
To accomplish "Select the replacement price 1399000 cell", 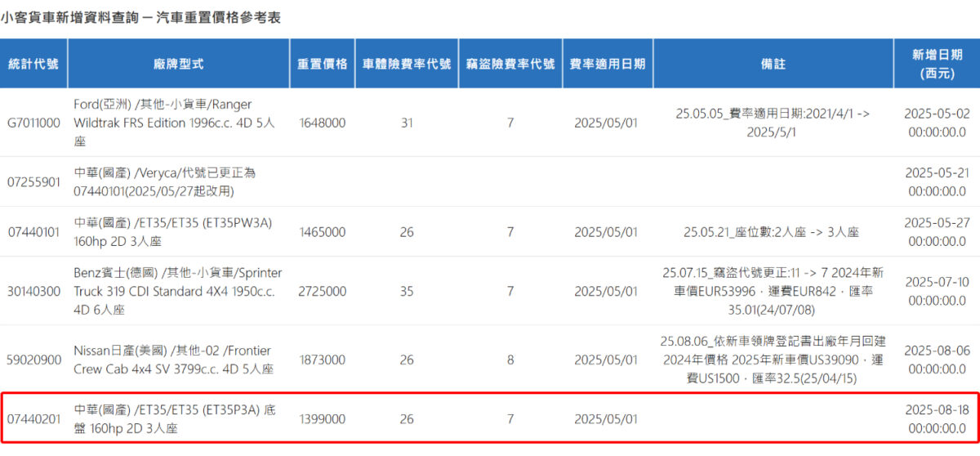I will pos(322,418).
